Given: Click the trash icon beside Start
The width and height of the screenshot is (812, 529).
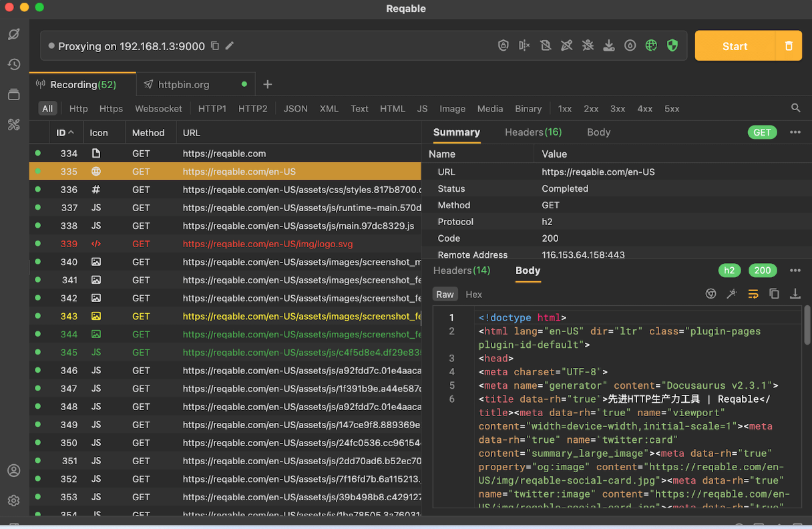Looking at the screenshot, I should pyautogui.click(x=789, y=46).
